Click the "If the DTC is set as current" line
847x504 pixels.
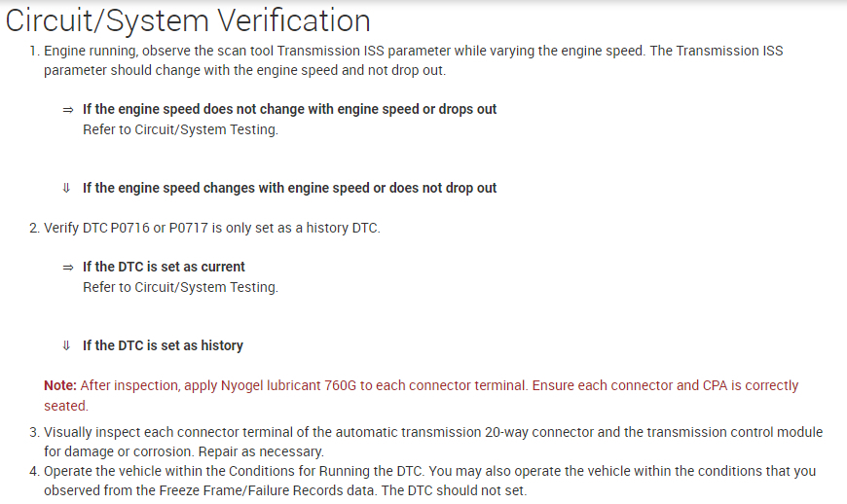[x=164, y=267]
